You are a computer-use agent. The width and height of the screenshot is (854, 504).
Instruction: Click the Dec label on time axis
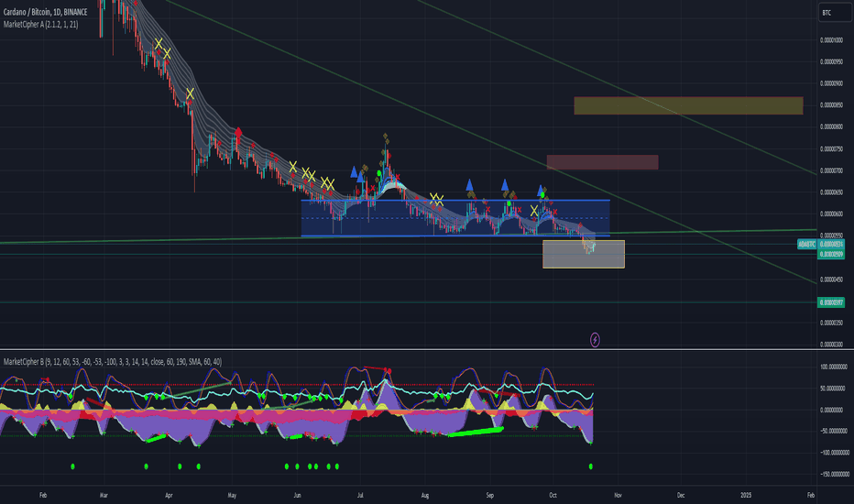pos(681,495)
